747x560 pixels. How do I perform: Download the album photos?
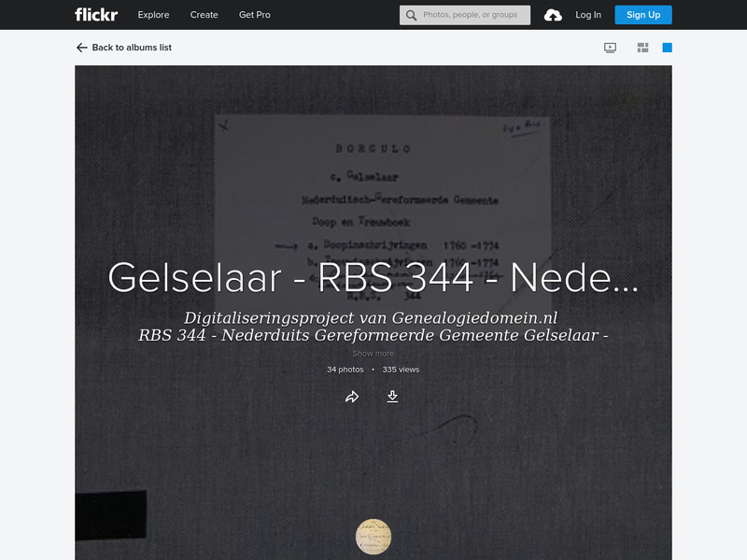tap(392, 396)
